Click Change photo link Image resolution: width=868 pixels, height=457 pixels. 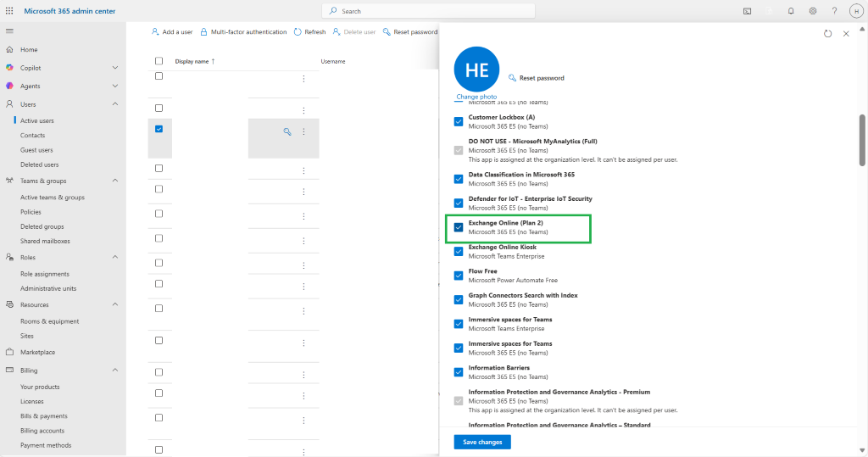tap(476, 97)
